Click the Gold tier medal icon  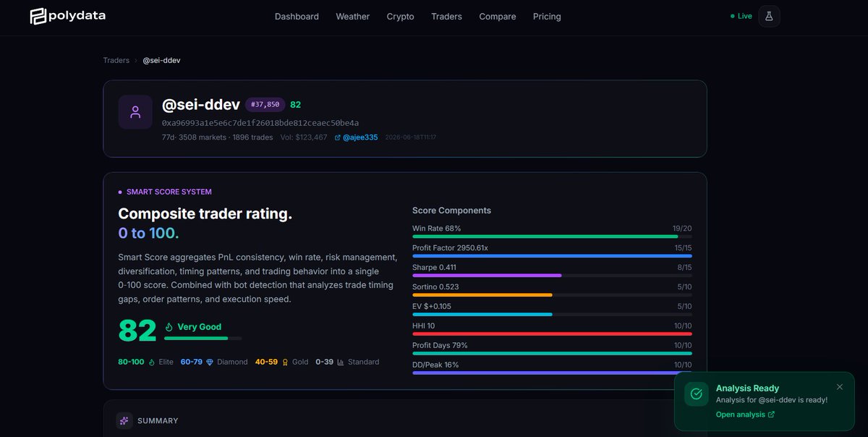(285, 362)
